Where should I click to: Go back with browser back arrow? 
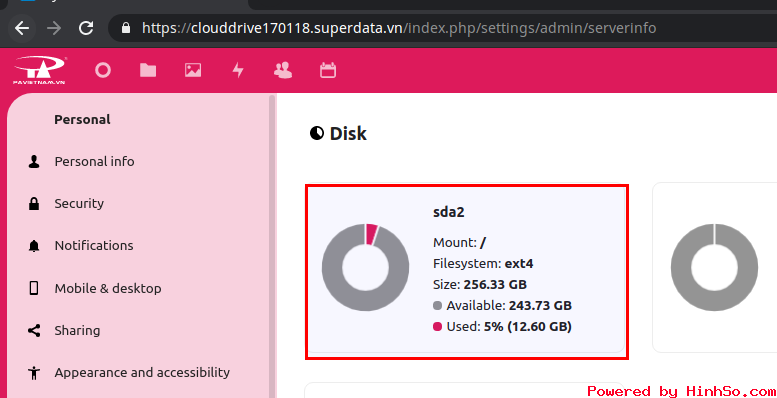22,28
